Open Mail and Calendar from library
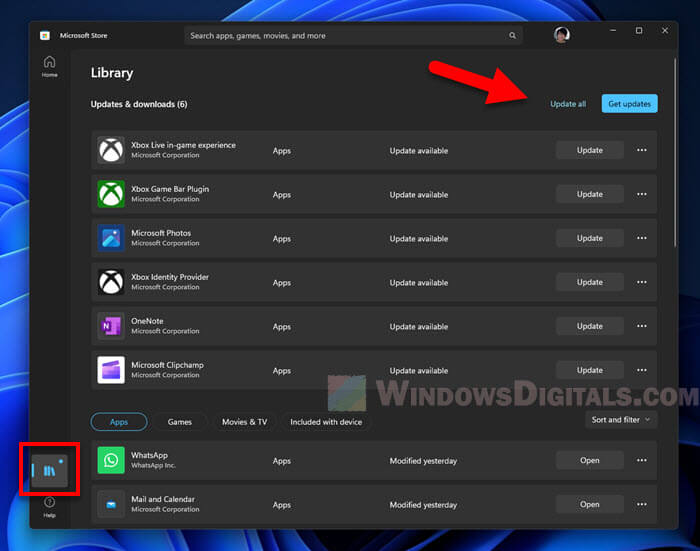700x551 pixels. click(590, 505)
